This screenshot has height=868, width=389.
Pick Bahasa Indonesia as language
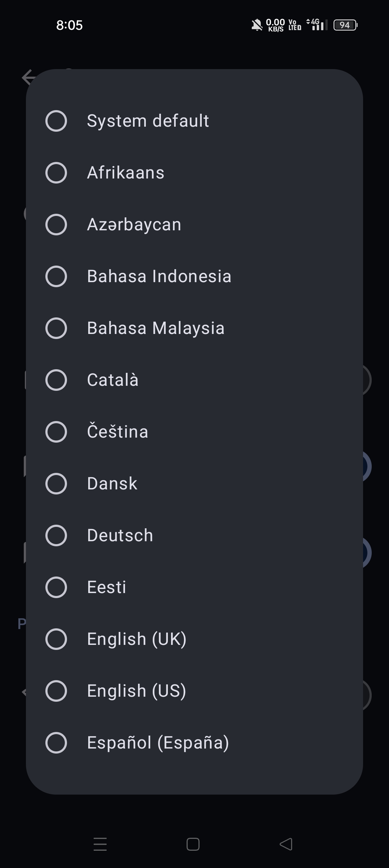[56, 276]
